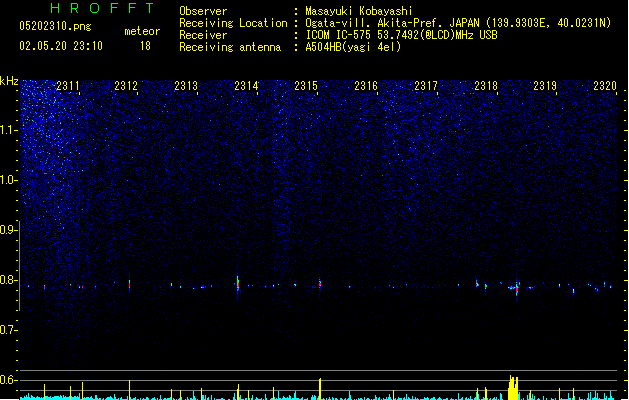The height and width of the screenshot is (400, 629).
Task: Click the date stamp 02.05.20 23:10
Action: [x=61, y=46]
